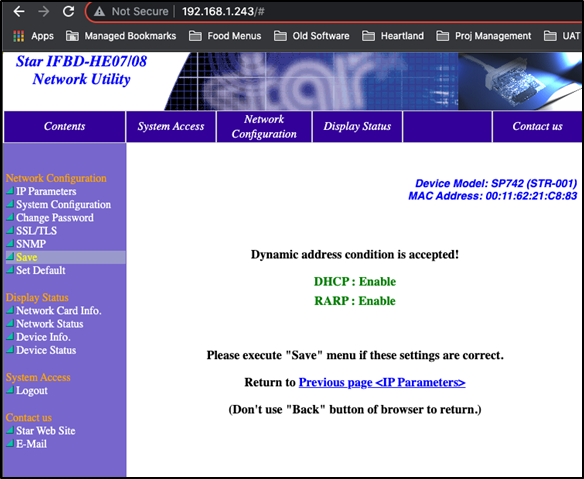Screen dimensions: 584x479
Task: Select the Network Configuration tab
Action: [264, 126]
